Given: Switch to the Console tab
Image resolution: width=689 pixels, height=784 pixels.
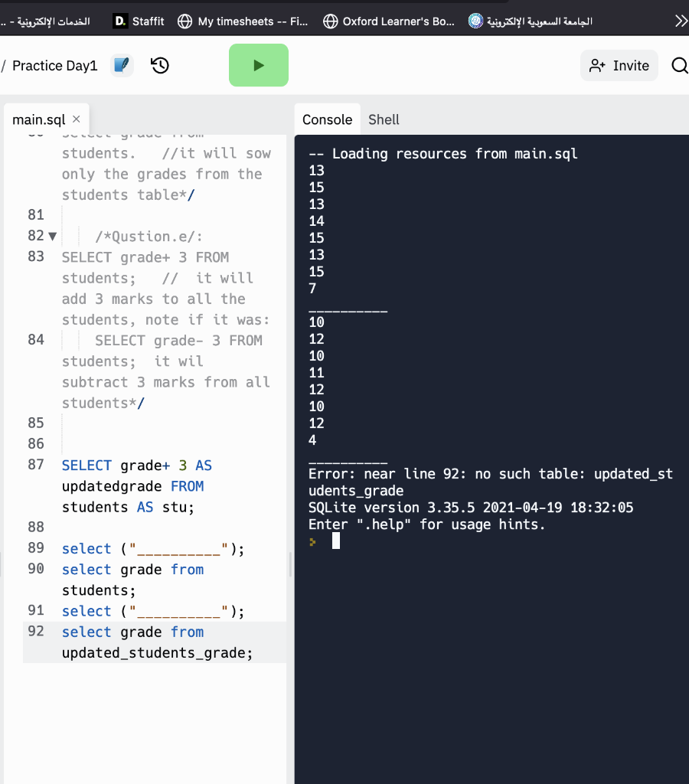Looking at the screenshot, I should pos(327,119).
